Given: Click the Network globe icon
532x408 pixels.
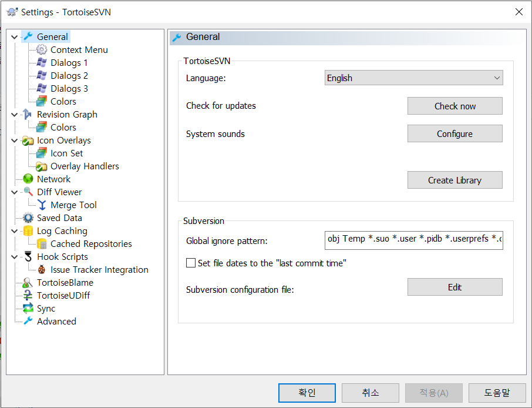Looking at the screenshot, I should point(28,179).
